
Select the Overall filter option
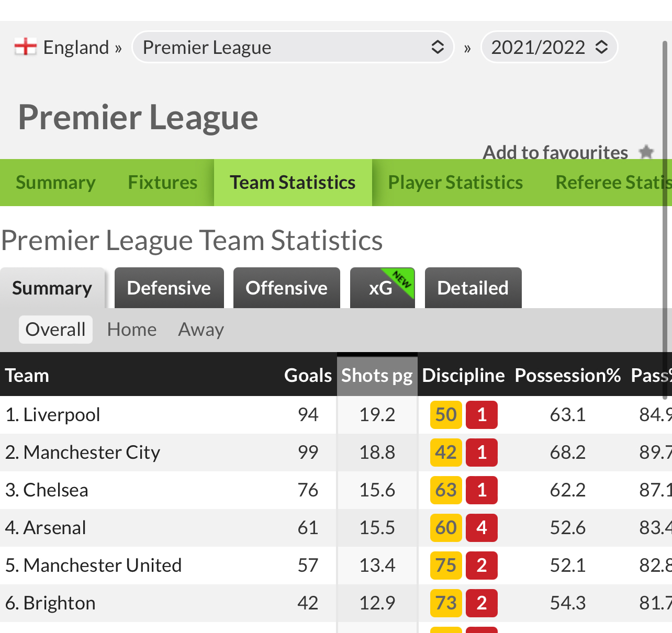[55, 330]
